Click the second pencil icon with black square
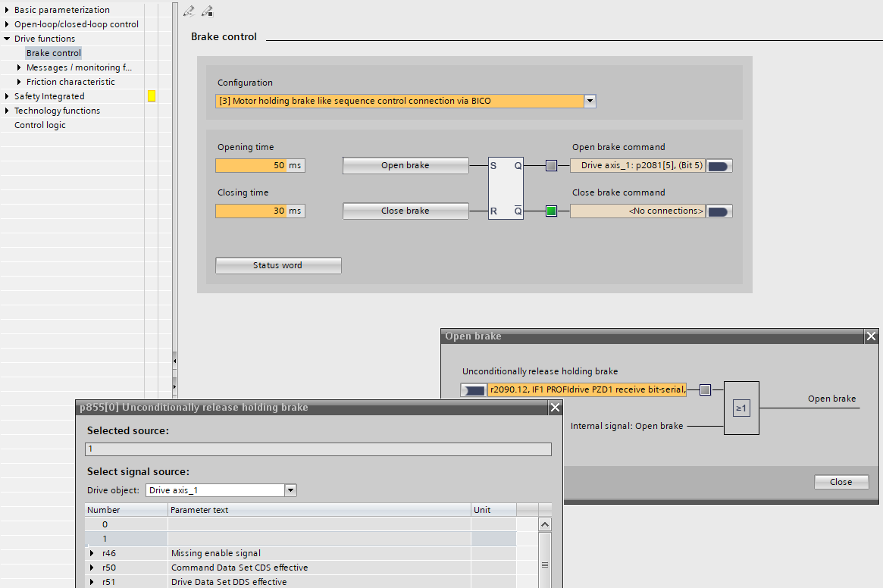Viewport: 883px width, 588px height. point(207,11)
